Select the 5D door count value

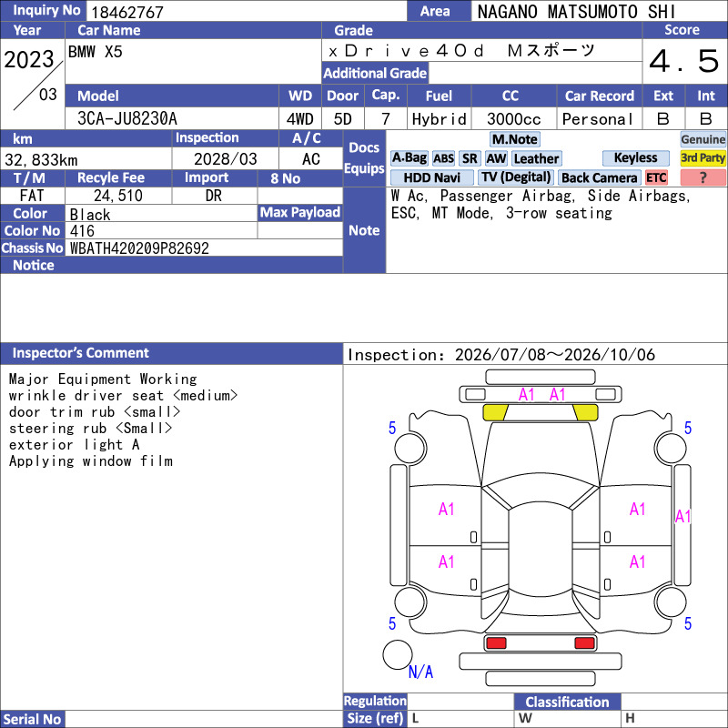343,119
